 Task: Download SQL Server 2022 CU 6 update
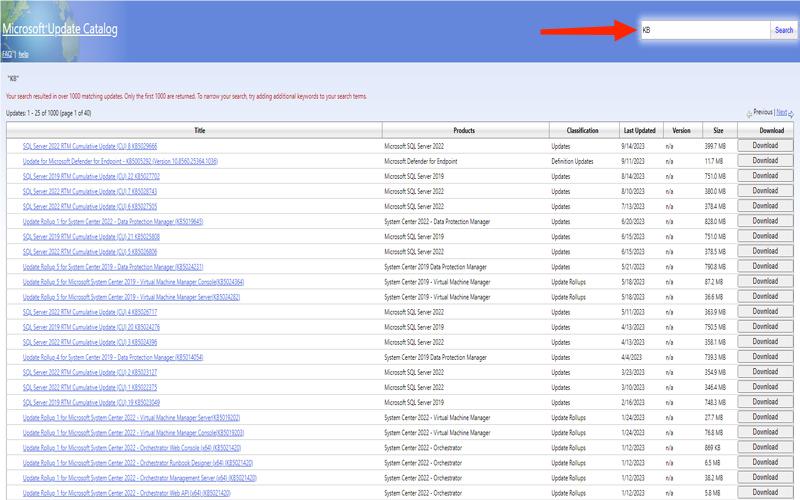pyautogui.click(x=765, y=206)
